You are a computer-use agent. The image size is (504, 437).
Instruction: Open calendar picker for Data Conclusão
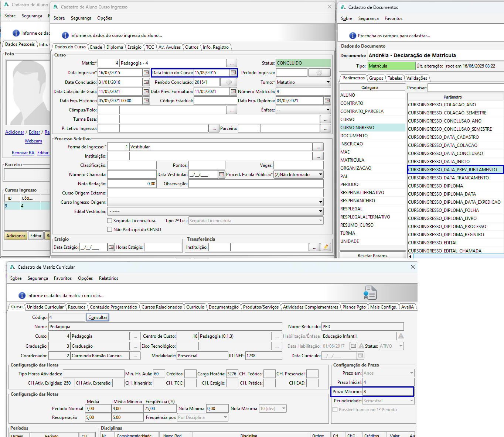point(146,82)
